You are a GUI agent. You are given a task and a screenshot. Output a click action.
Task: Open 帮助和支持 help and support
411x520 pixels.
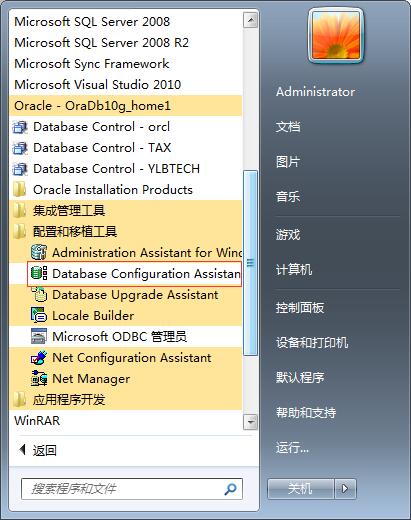tap(306, 413)
